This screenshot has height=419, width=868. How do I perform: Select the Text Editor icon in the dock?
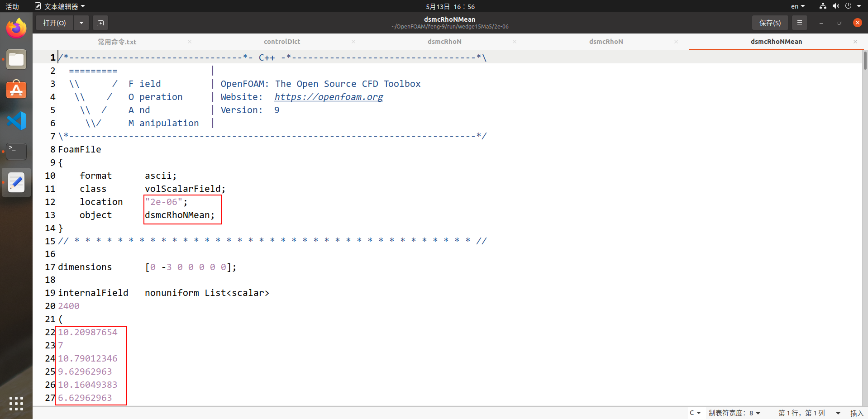coord(16,182)
